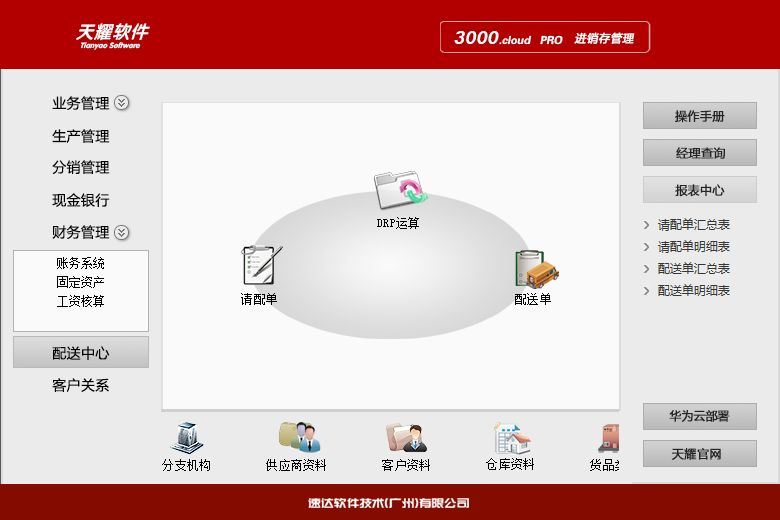
Task: Expand arrow beside 请配单明细表
Action: tap(646, 247)
